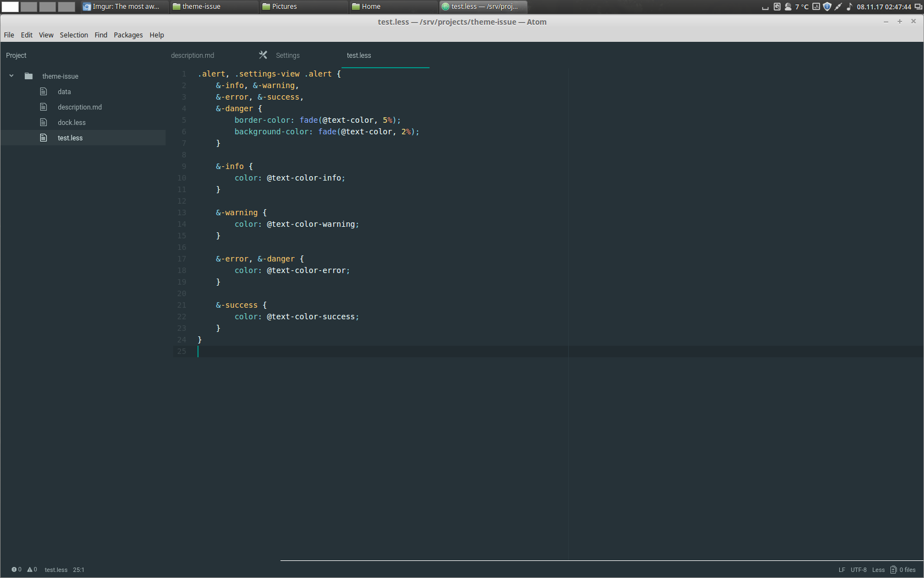Switch to workspace 4 in the pager
Viewport: 924px width, 578px height.
pos(66,7)
